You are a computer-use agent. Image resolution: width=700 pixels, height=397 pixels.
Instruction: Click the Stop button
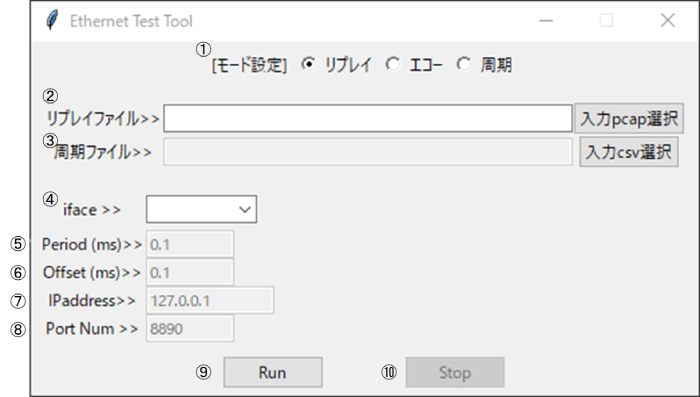(x=455, y=372)
